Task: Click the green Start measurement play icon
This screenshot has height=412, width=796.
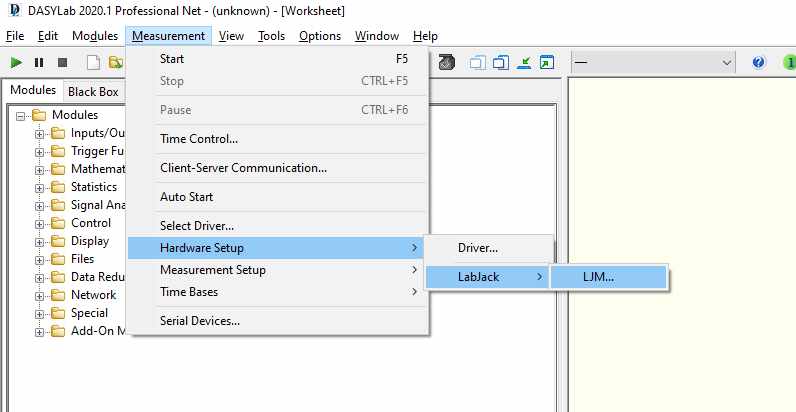Action: [16, 62]
